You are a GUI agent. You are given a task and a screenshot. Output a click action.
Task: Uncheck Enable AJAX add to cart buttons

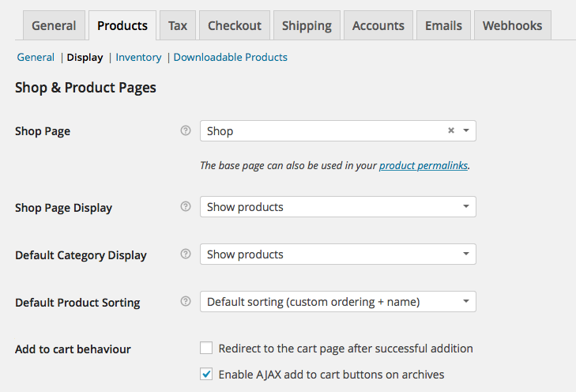pos(206,374)
